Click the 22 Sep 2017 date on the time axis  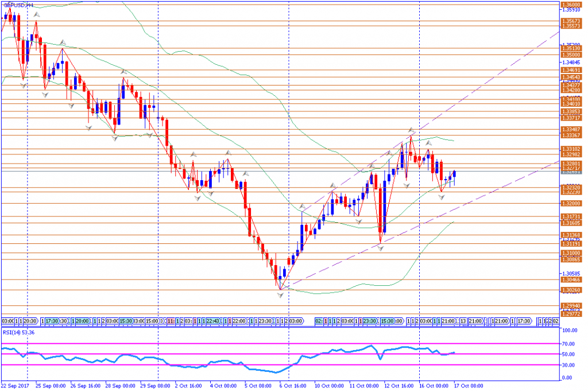point(16,386)
